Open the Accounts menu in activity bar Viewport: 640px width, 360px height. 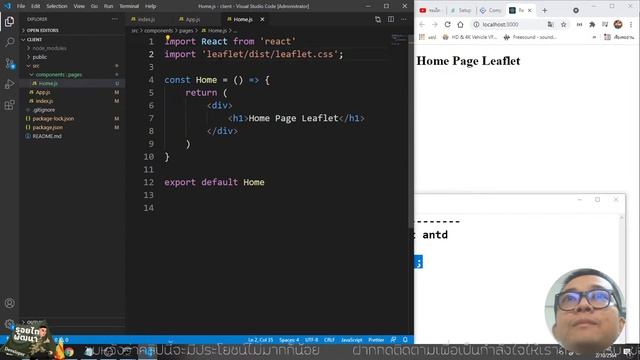[x=10, y=303]
